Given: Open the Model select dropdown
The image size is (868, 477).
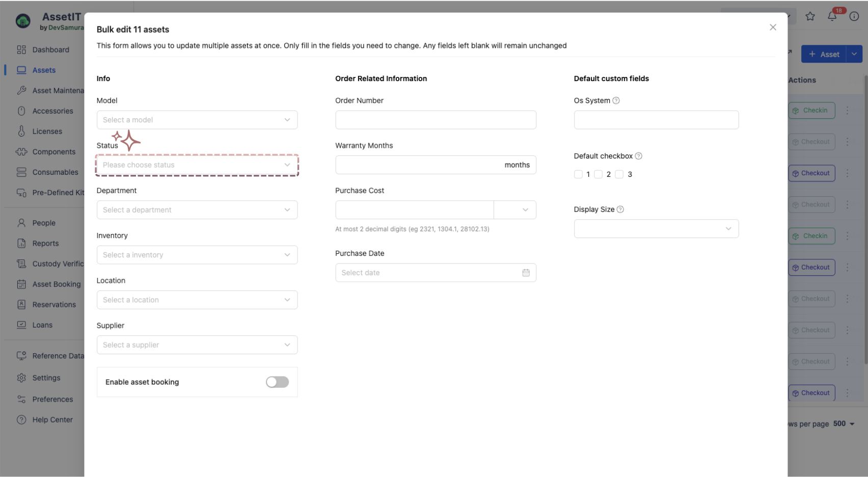Looking at the screenshot, I should pyautogui.click(x=197, y=120).
